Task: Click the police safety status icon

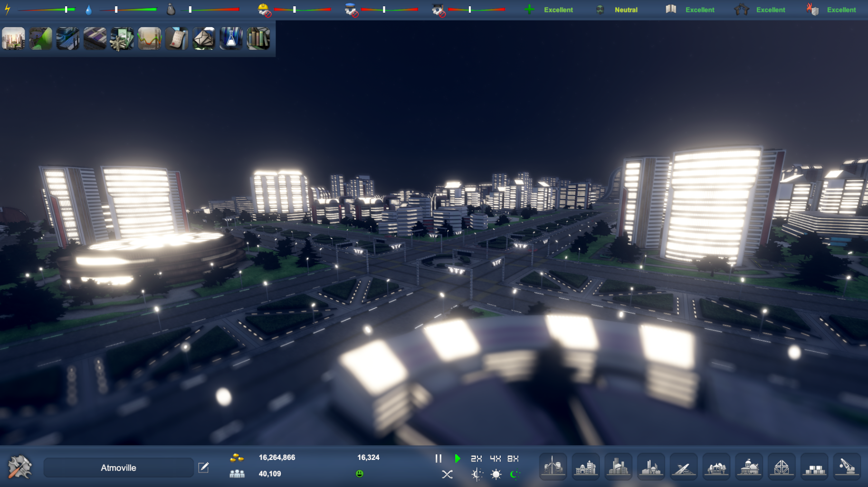Action: click(x=742, y=9)
